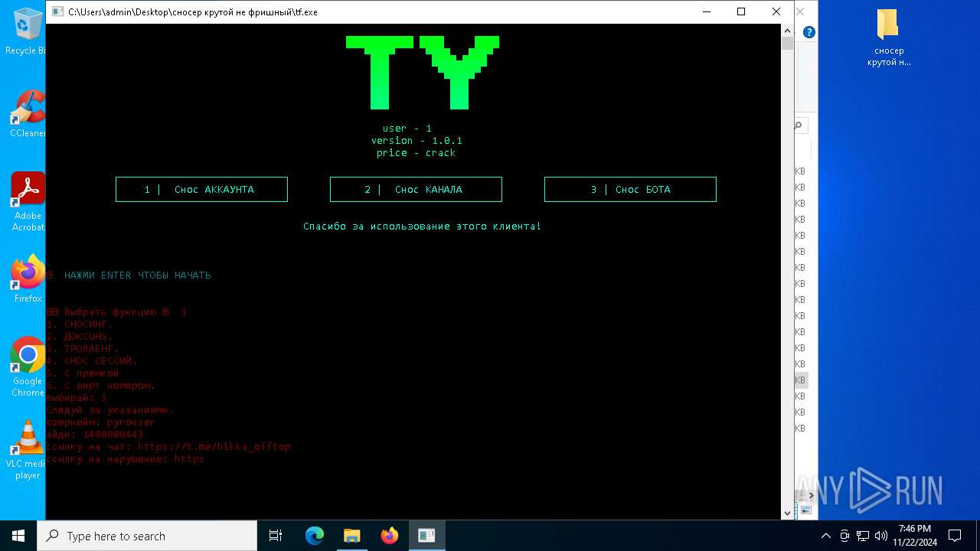Click the search icon in Explorer window
The image size is (980, 551).
point(799,126)
